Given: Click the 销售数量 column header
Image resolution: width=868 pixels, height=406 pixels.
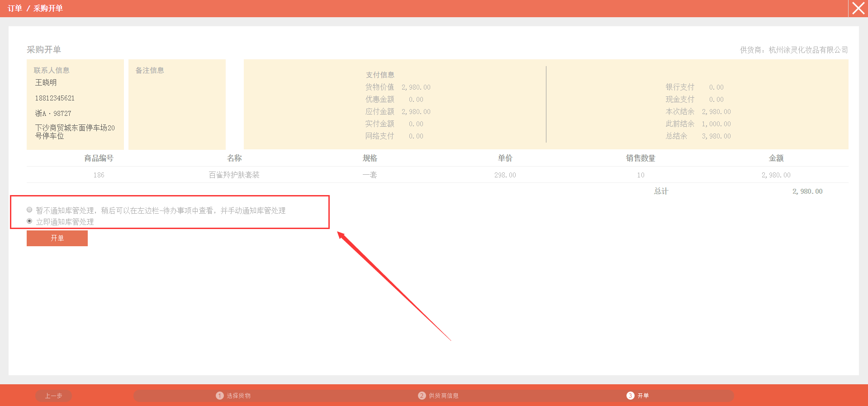Looking at the screenshot, I should pos(640,158).
